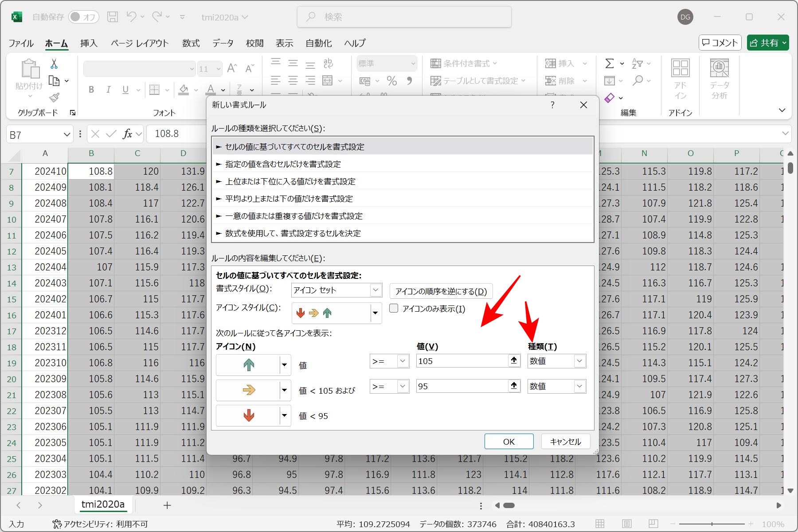Image resolution: width=798 pixels, height=532 pixels.
Task: Add a new sheet with plus button
Action: point(167,505)
